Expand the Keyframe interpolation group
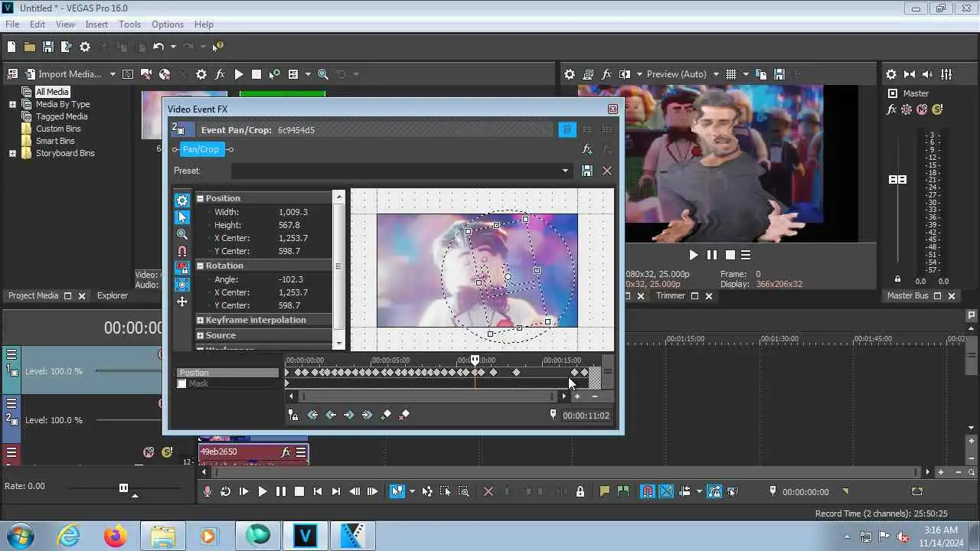The height and width of the screenshot is (551, 980). pos(201,320)
